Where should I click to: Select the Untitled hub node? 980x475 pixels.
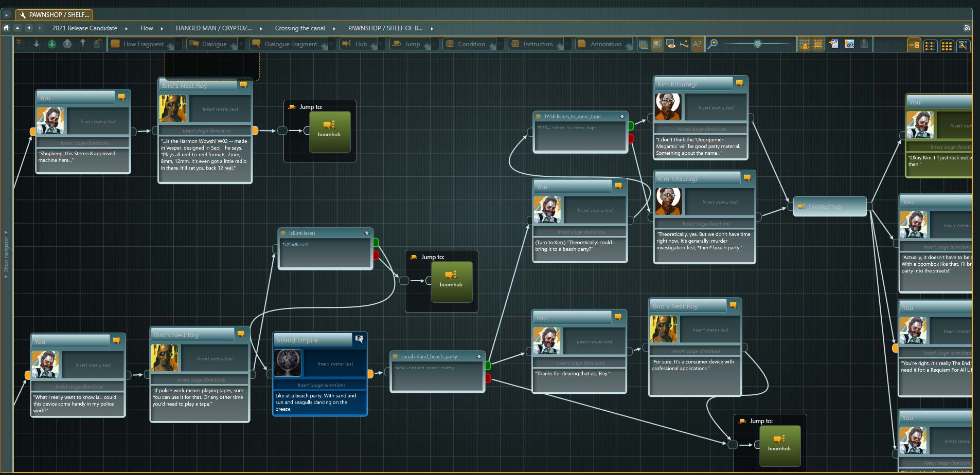coord(830,206)
